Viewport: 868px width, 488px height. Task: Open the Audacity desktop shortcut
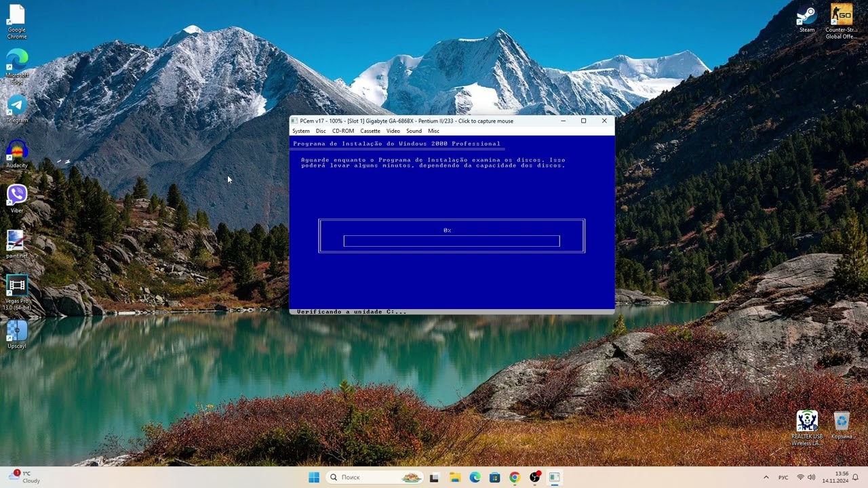point(16,155)
